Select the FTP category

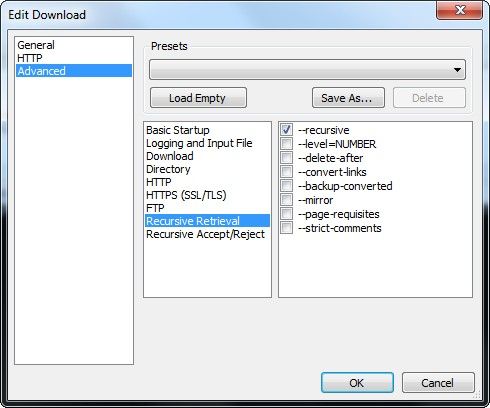click(x=207, y=208)
